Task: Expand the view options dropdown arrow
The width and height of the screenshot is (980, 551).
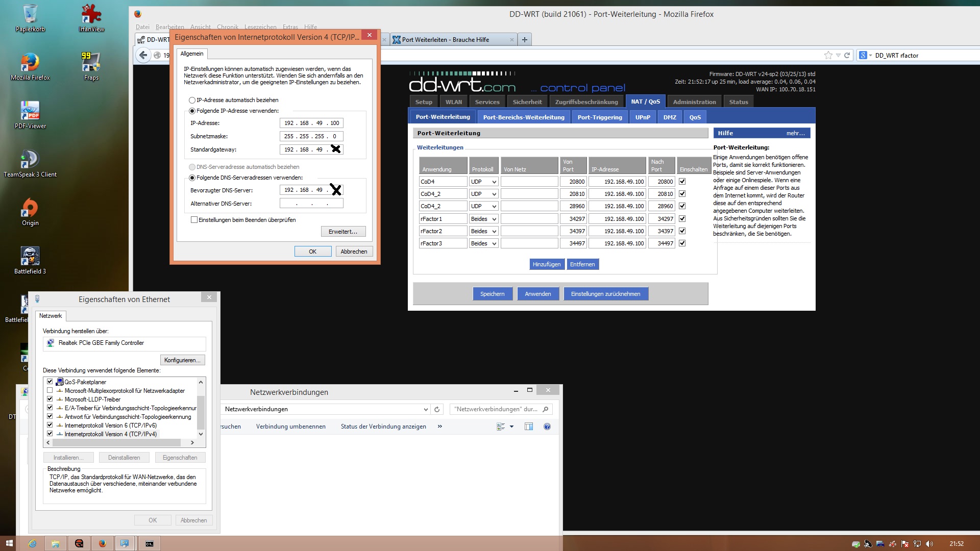Action: tap(511, 427)
